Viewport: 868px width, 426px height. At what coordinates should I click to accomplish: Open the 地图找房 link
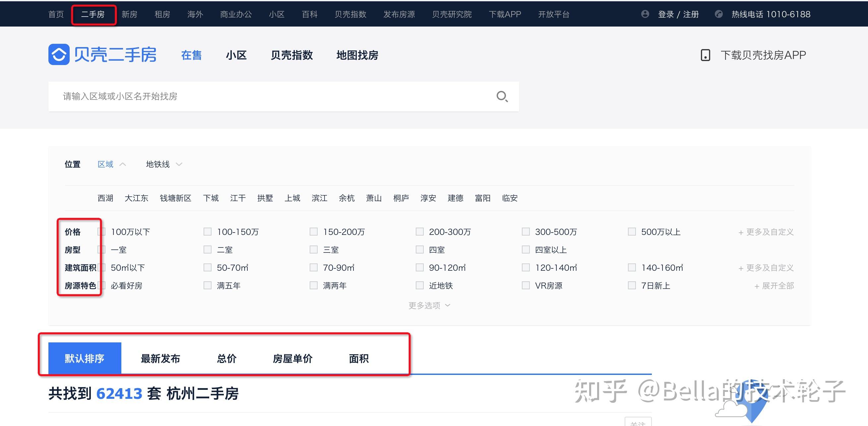[x=357, y=55]
